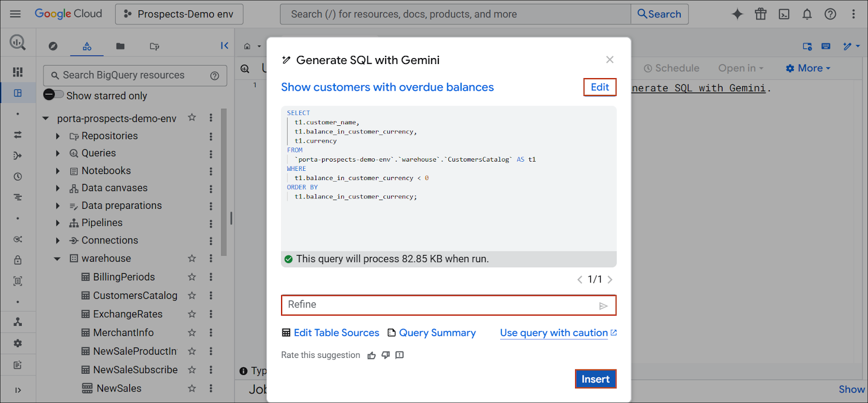Click the Refine input field
The width and height of the screenshot is (868, 403).
pos(449,305)
